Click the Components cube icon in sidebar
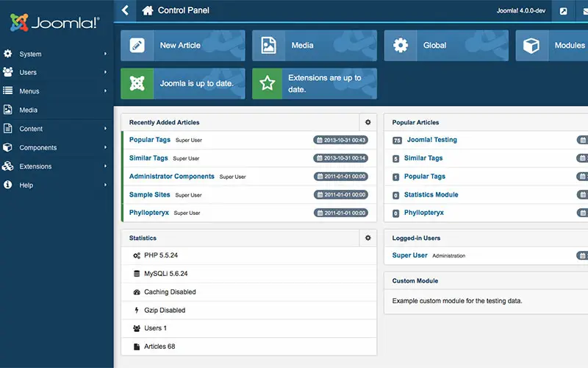 coord(8,147)
